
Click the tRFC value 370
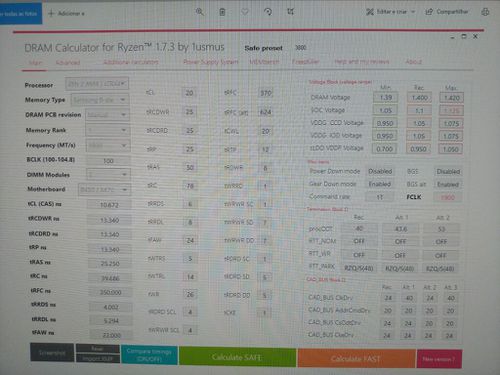point(266,93)
